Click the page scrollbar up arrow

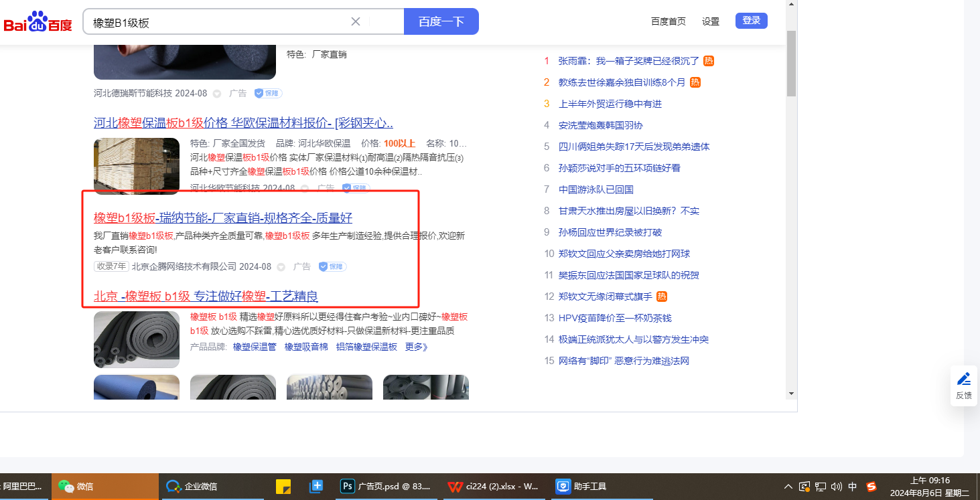[x=791, y=4]
